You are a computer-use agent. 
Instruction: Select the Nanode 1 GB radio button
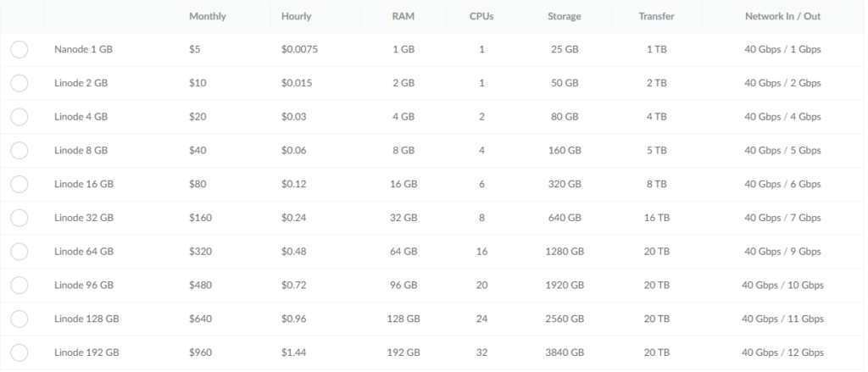tap(19, 49)
